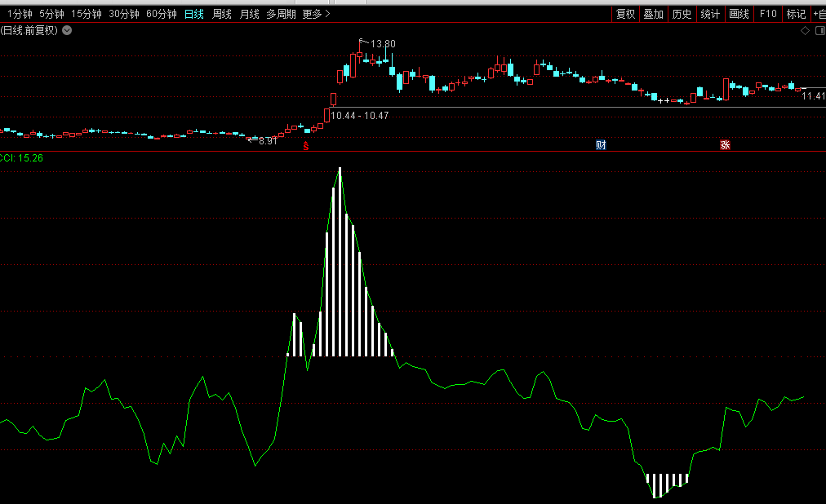
Task: Switch chart to 60分钟 period
Action: tap(162, 14)
